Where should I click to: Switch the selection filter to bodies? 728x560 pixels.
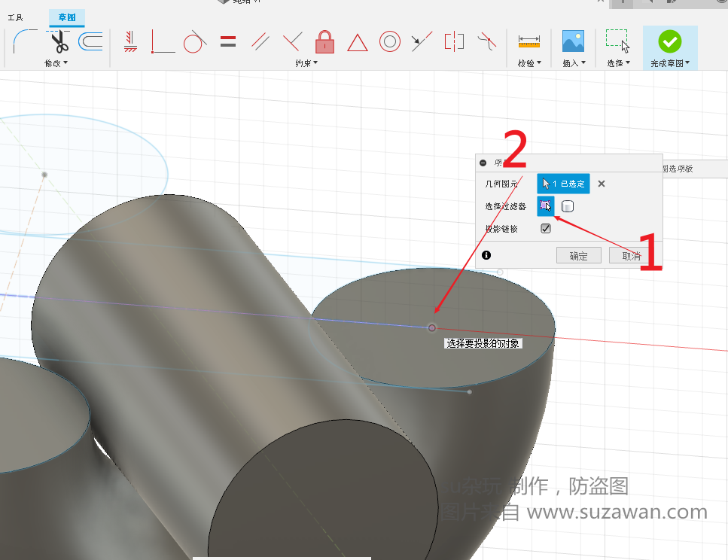point(568,206)
